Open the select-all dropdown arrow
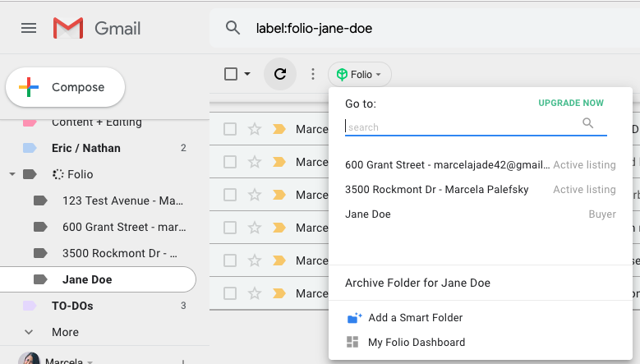The height and width of the screenshot is (364, 640). [x=247, y=74]
